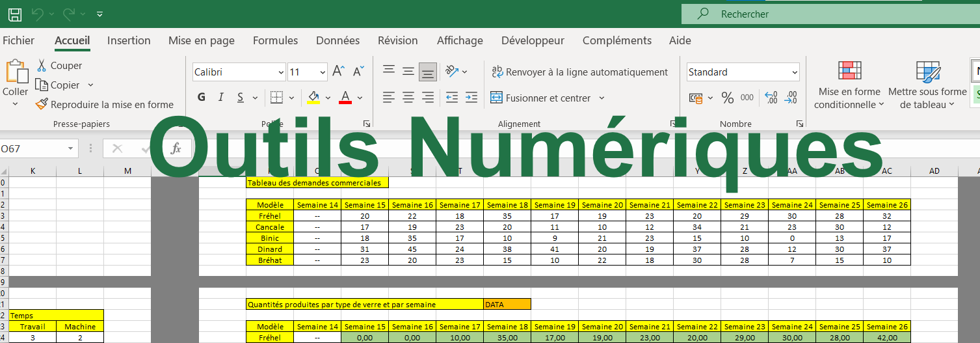Toggle underline formatting
This screenshot has width=980, height=343.
tap(239, 98)
